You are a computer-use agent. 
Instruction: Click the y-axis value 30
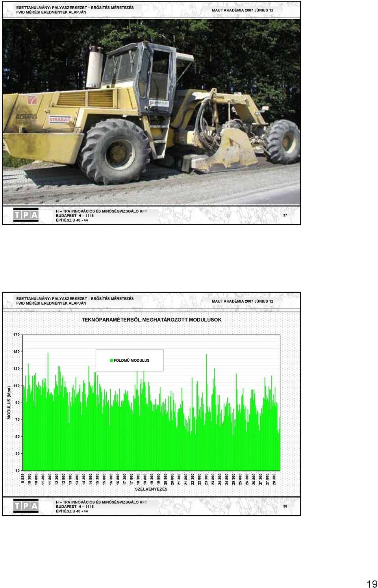[17, 454]
